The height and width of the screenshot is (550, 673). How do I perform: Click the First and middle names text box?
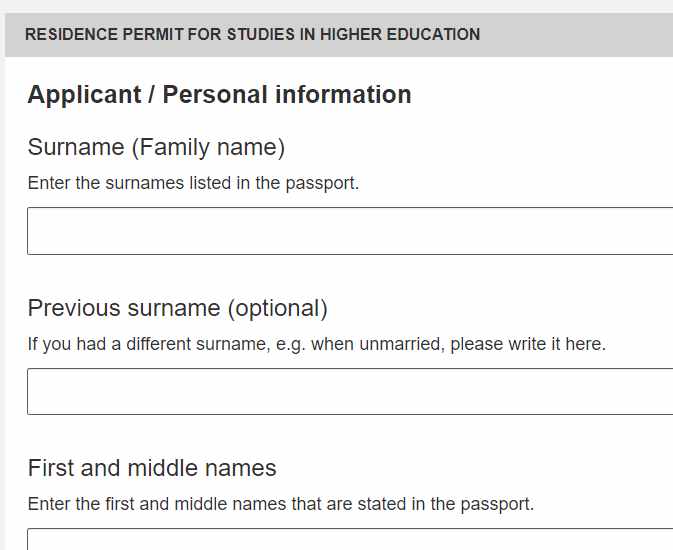click(350, 539)
